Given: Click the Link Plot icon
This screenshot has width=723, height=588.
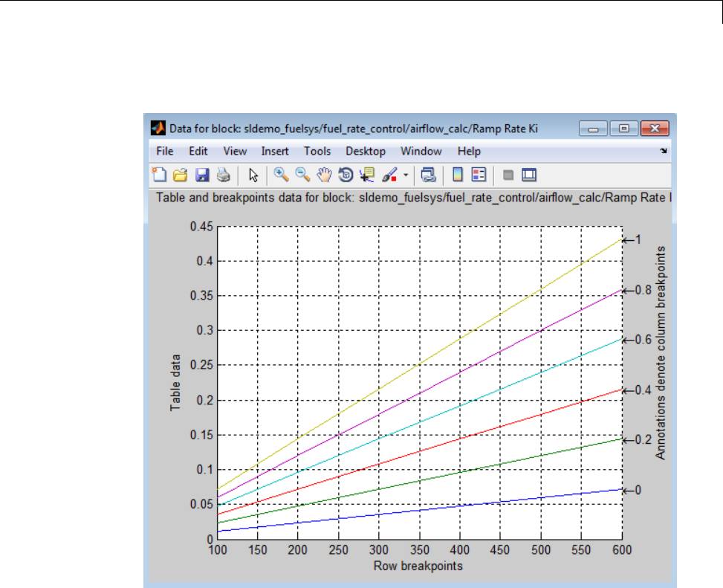Looking at the screenshot, I should pos(428,175).
